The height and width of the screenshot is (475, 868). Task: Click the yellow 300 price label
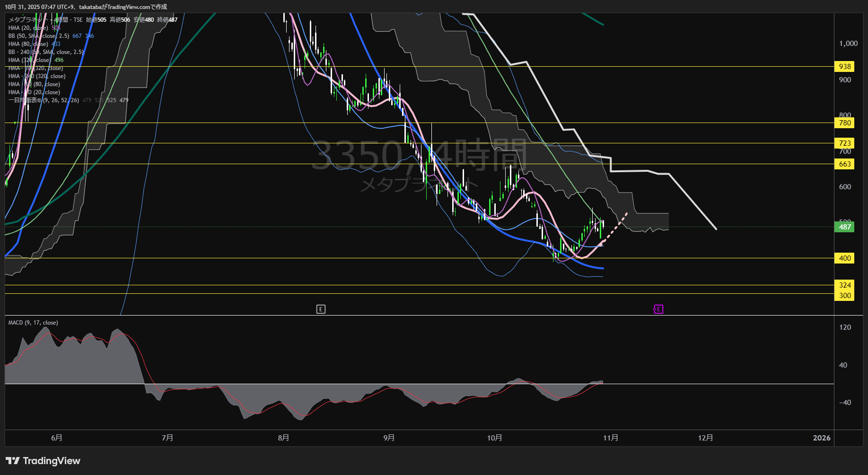845,296
